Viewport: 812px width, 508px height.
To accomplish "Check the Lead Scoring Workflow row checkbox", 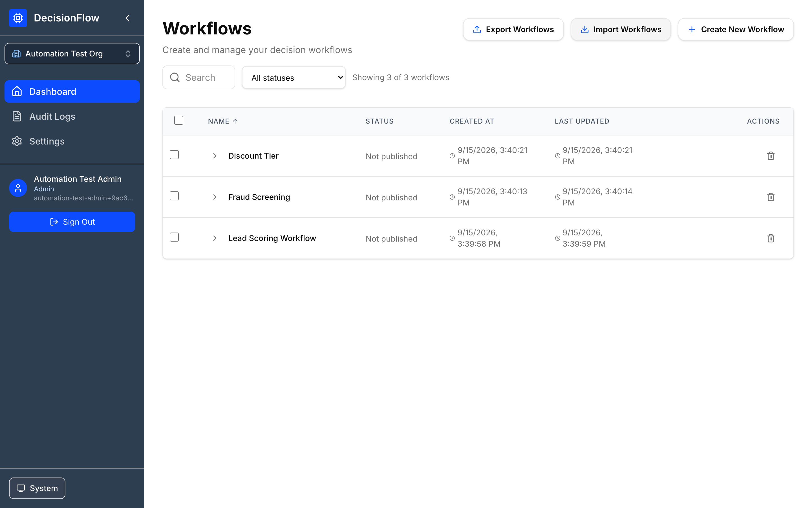I will click(174, 237).
